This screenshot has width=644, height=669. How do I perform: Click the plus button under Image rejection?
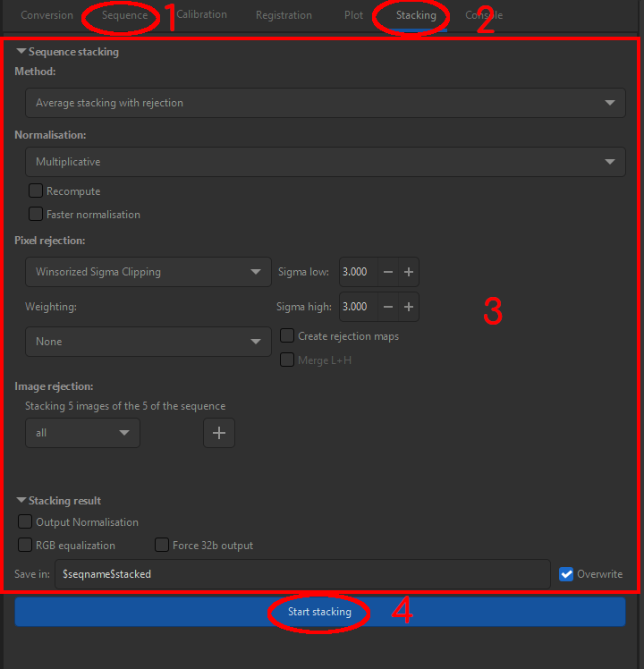(219, 433)
